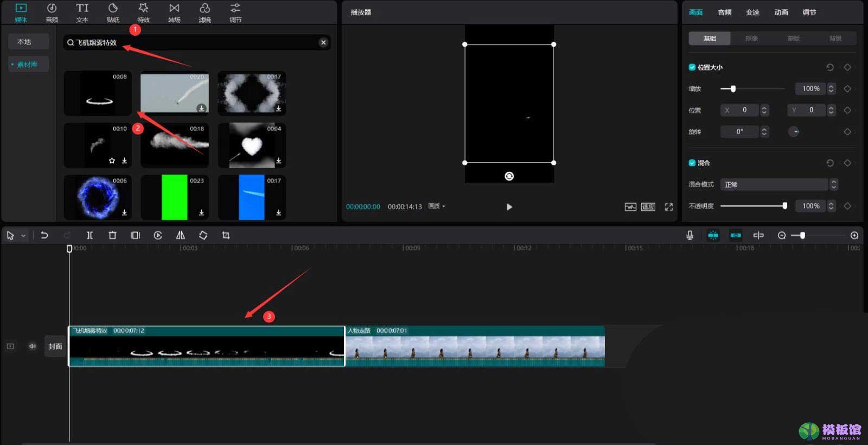The width and height of the screenshot is (868, 445).
Task: Clear the search box with X button
Action: [x=323, y=42]
